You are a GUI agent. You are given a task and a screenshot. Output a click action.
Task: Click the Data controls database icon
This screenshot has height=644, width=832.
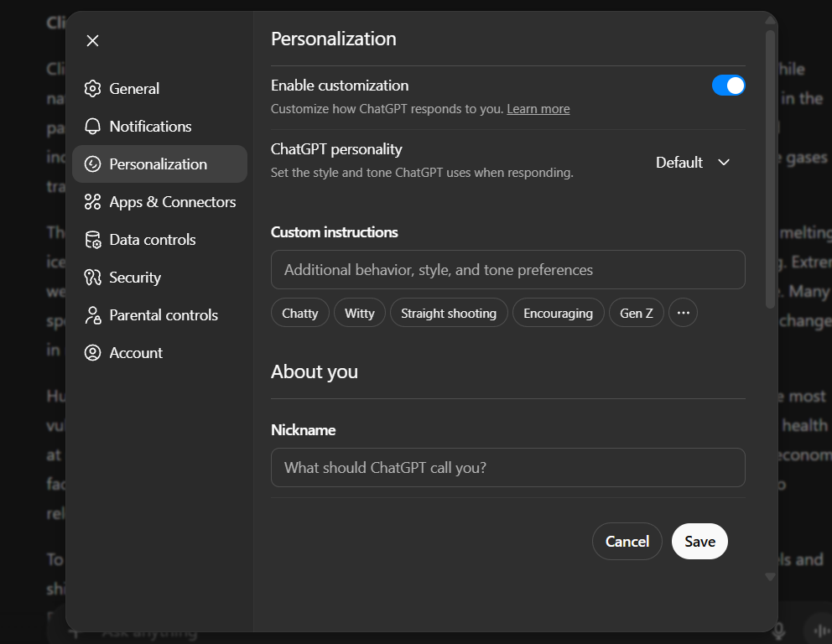93,240
